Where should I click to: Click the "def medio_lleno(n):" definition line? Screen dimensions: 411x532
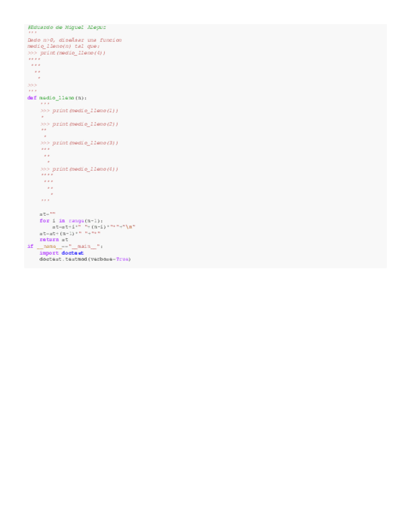tap(57, 98)
